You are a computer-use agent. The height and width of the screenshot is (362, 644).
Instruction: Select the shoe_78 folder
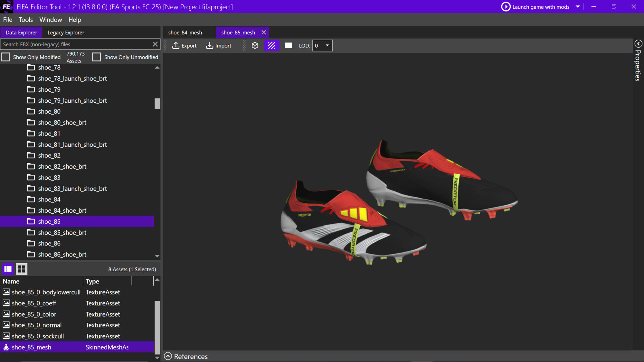[49, 68]
